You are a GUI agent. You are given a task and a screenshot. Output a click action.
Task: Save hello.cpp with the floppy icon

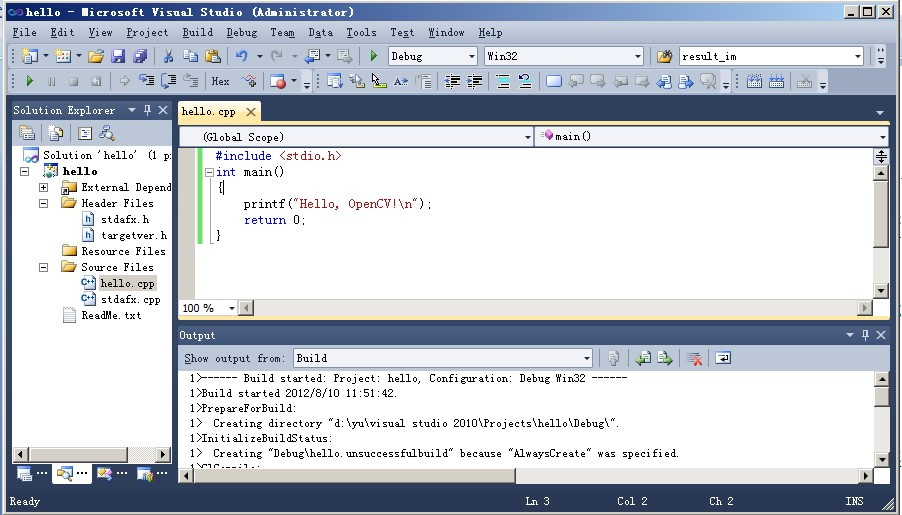pos(118,56)
